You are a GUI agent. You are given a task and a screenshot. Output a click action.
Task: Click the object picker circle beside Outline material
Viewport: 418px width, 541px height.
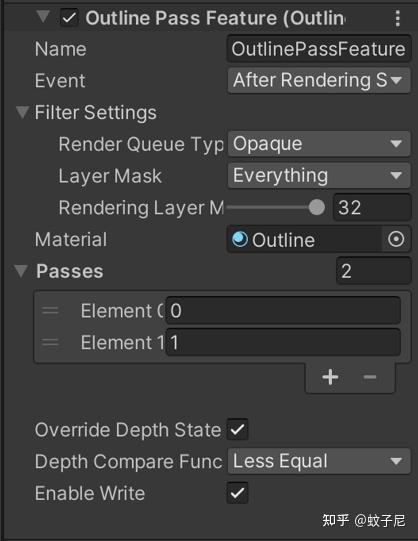[396, 239]
